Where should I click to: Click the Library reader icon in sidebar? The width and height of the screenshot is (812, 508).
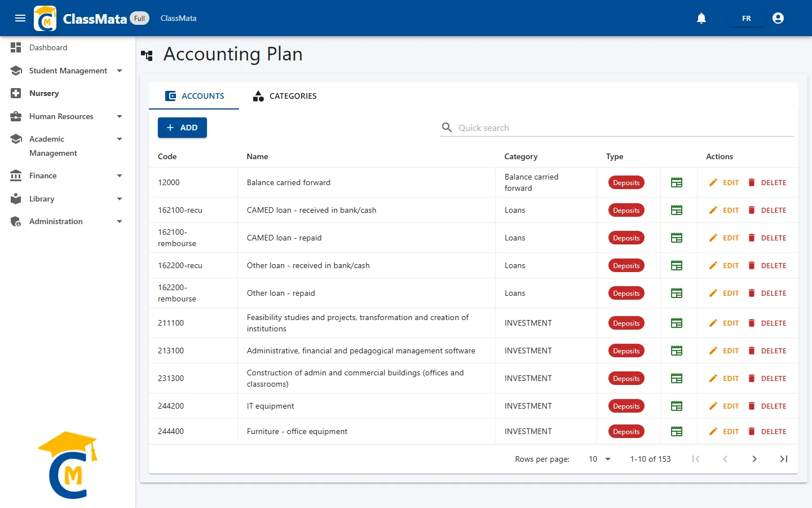coord(16,199)
